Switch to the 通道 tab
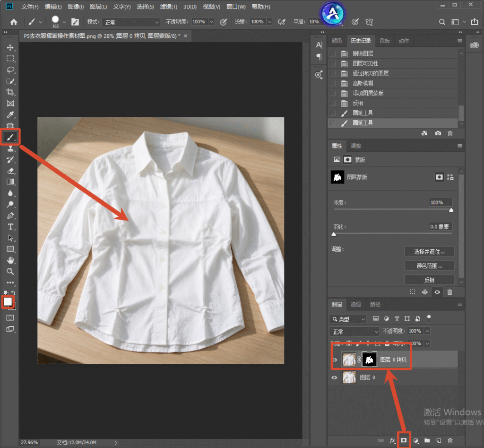The image size is (484, 448). click(x=356, y=304)
